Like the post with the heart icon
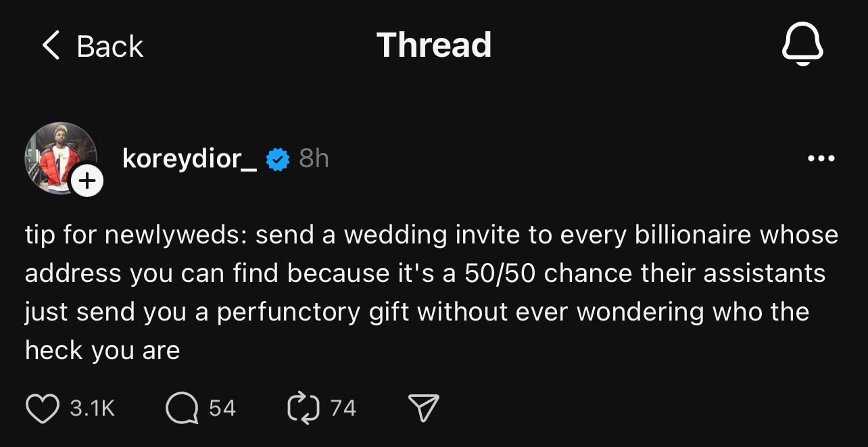Image resolution: width=868 pixels, height=447 pixels. point(42,408)
